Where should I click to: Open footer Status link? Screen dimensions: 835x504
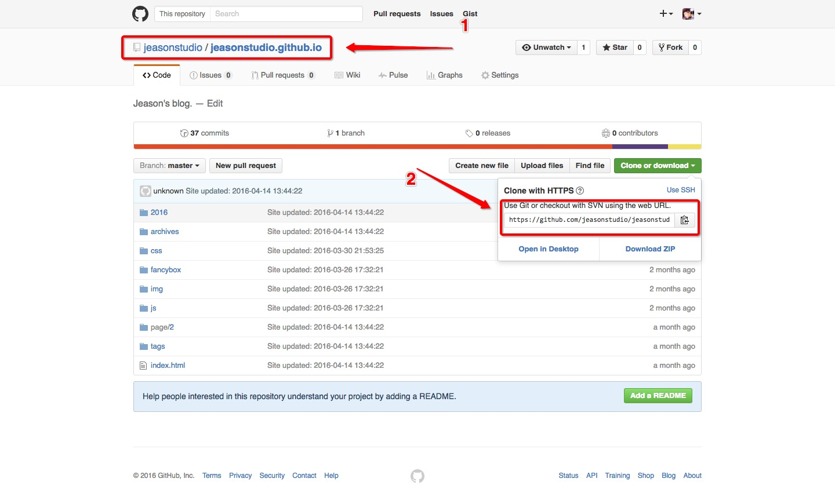click(568, 476)
